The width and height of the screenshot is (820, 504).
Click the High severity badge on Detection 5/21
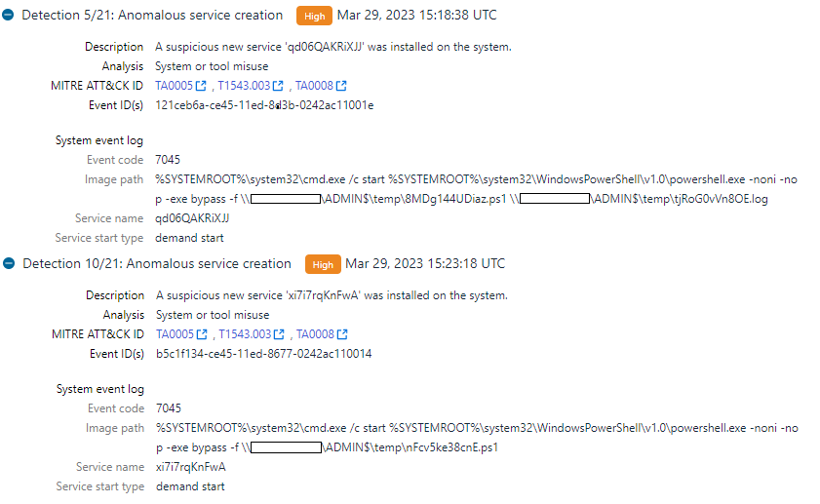coord(314,16)
